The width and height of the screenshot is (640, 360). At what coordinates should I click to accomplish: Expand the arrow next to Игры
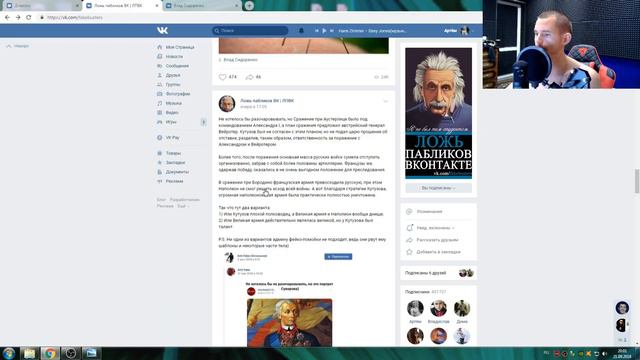(203, 122)
